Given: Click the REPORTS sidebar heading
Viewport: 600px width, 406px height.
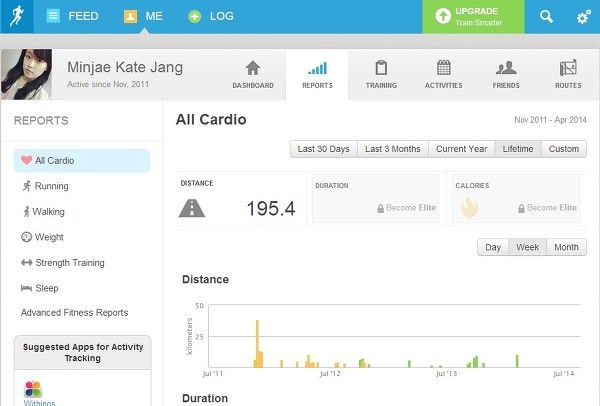Looking at the screenshot, I should [41, 121].
